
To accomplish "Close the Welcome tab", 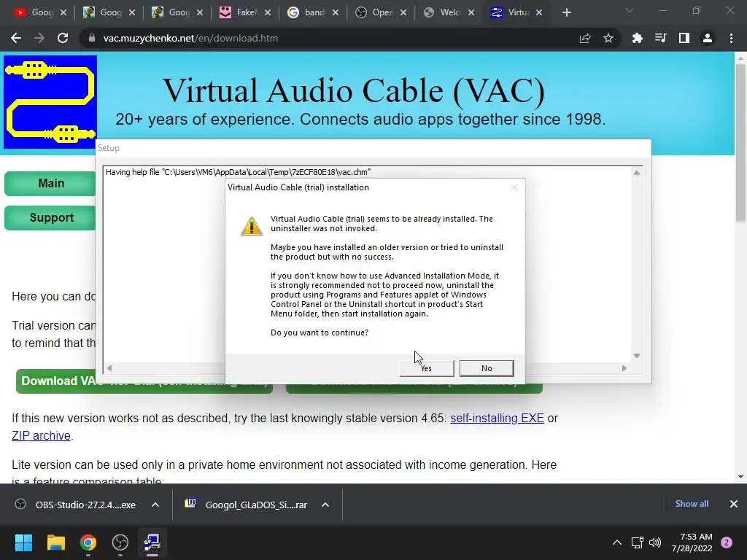I will click(x=471, y=12).
